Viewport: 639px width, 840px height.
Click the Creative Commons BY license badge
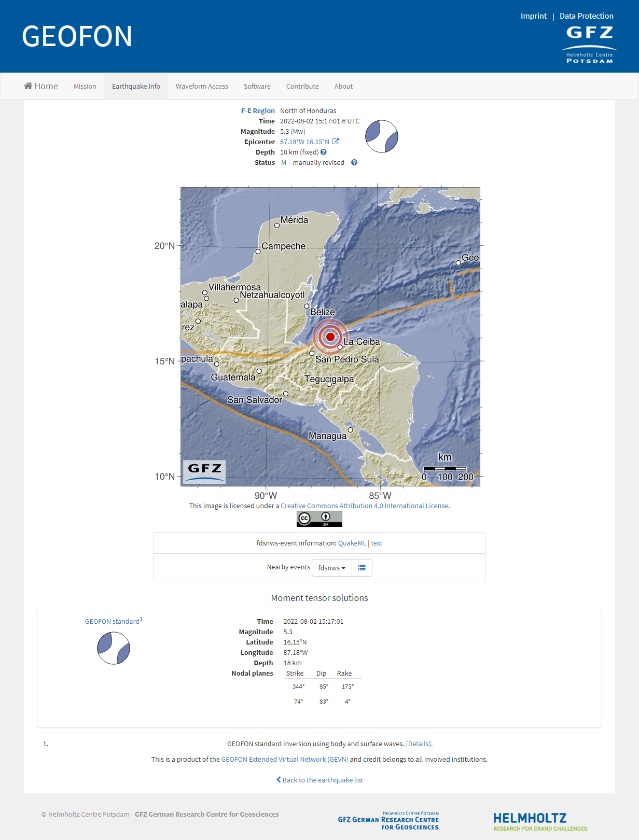coord(319,519)
